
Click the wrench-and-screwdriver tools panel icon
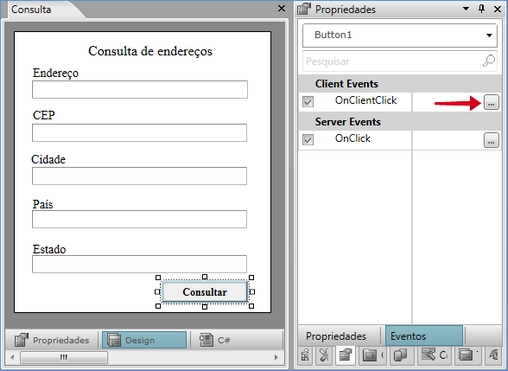324,355
